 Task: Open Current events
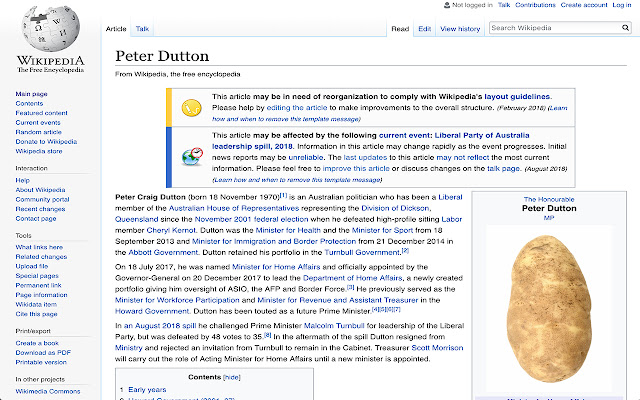[38, 122]
